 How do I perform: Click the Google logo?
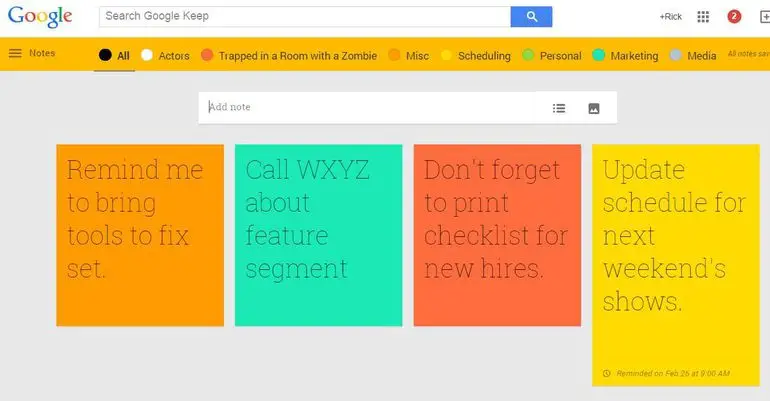point(40,17)
